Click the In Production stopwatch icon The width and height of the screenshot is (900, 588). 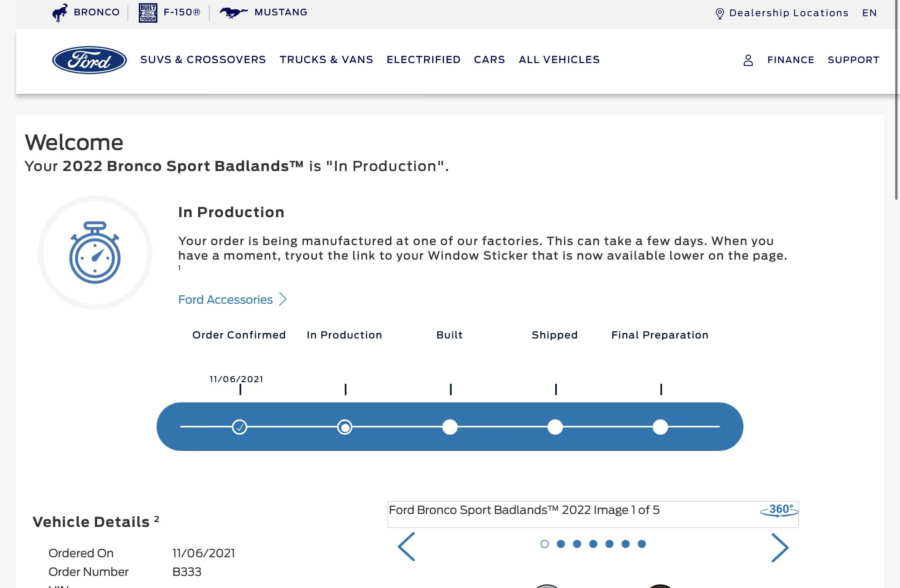(95, 253)
